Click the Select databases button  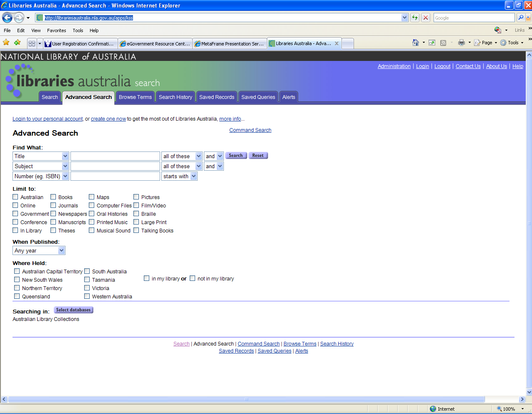click(73, 310)
